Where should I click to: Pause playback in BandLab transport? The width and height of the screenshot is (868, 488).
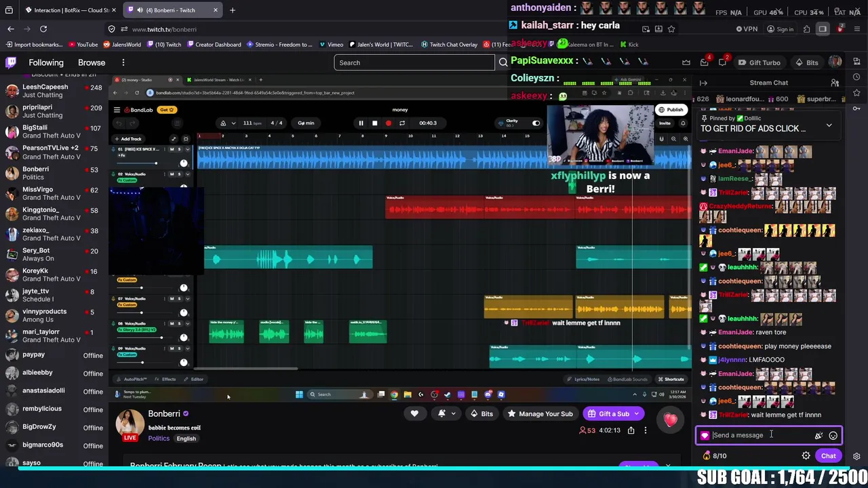[361, 123]
